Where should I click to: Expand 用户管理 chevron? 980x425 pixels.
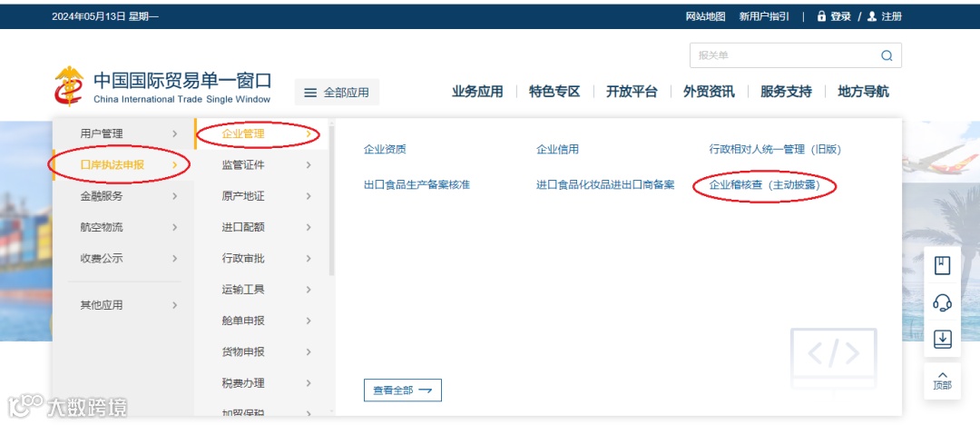tap(174, 133)
